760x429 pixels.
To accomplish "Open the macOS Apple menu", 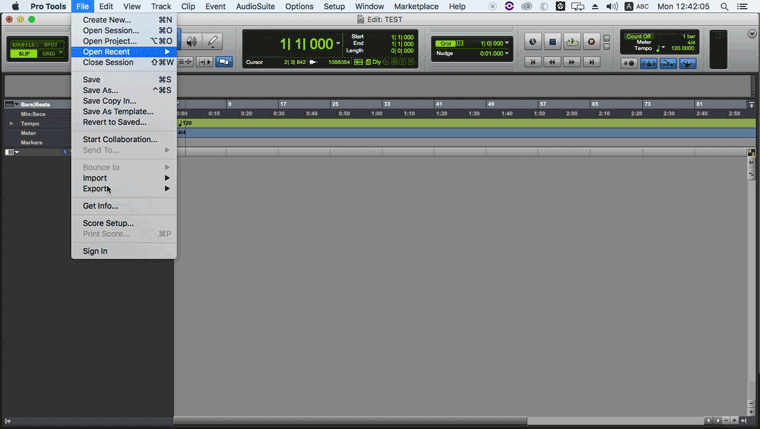I will 16,6.
